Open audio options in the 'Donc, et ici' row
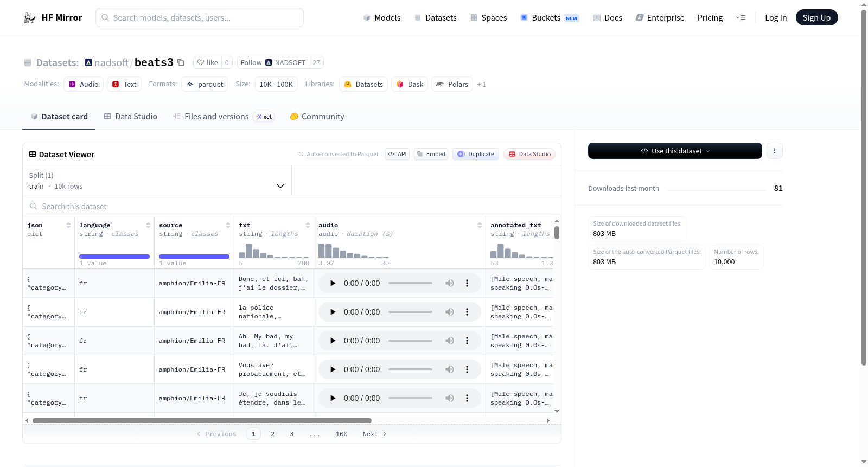 [x=467, y=283]
